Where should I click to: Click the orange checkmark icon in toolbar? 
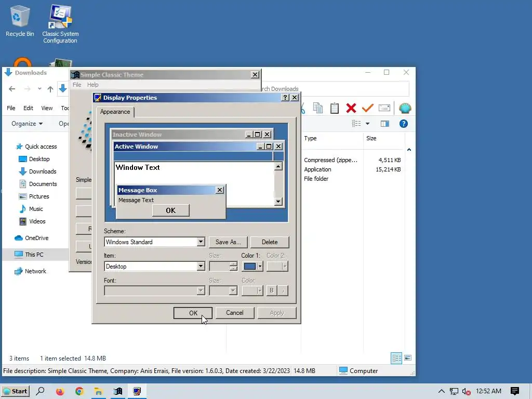coord(367,108)
